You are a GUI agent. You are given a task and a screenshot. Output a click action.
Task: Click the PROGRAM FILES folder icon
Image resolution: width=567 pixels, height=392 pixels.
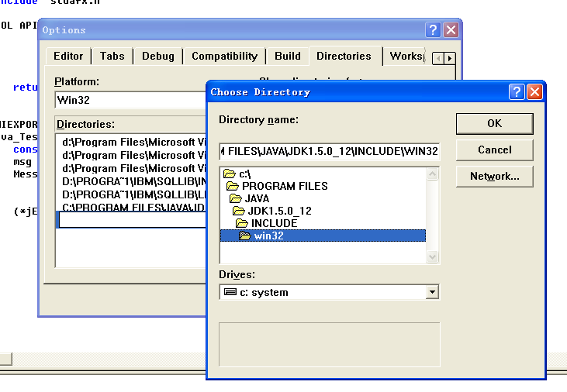[232, 186]
